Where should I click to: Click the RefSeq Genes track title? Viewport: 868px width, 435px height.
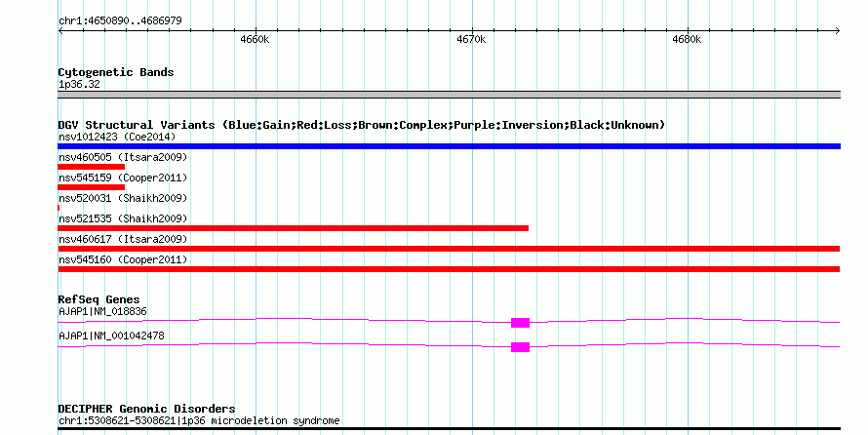point(99,300)
